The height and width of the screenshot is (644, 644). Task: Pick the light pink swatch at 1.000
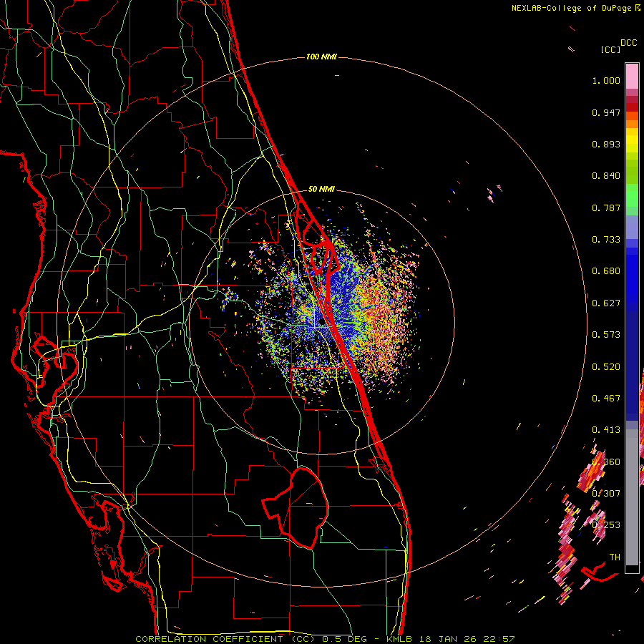(x=632, y=77)
